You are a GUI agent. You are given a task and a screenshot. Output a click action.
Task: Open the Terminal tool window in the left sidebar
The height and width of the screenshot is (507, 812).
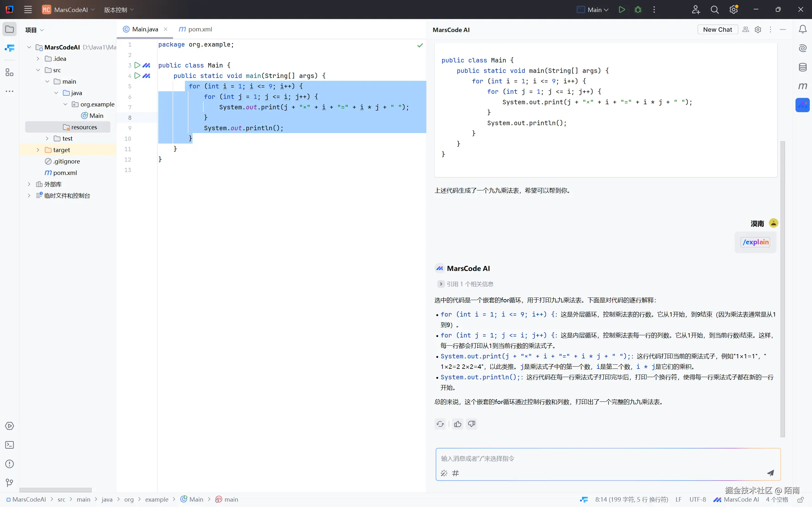[x=10, y=445]
